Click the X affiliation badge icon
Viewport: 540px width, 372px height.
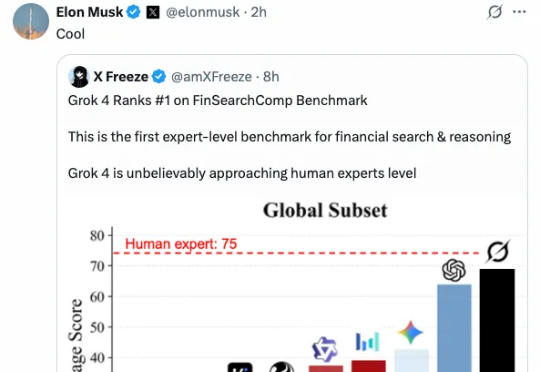pos(153,12)
